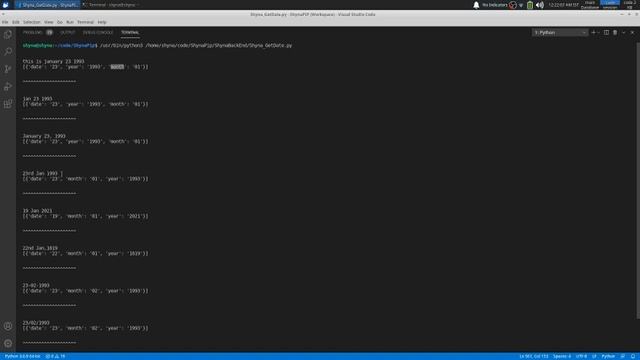
Task: Open the Help menu
Action: click(x=102, y=22)
